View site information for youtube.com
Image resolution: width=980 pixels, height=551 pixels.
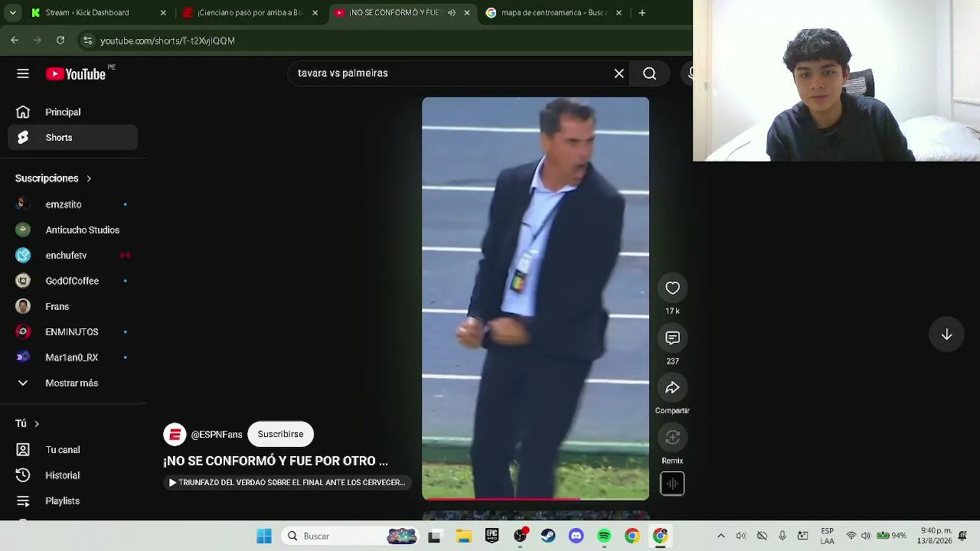87,41
